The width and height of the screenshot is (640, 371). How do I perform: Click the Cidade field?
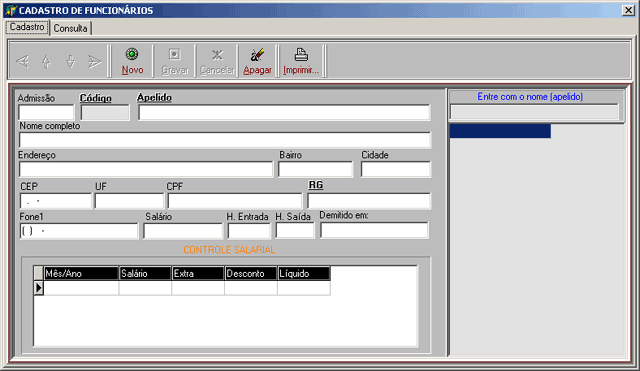tap(396, 169)
